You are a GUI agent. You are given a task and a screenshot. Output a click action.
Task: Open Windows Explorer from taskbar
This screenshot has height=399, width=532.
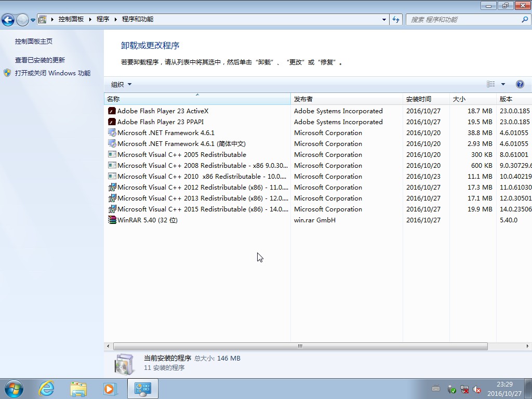click(78, 389)
